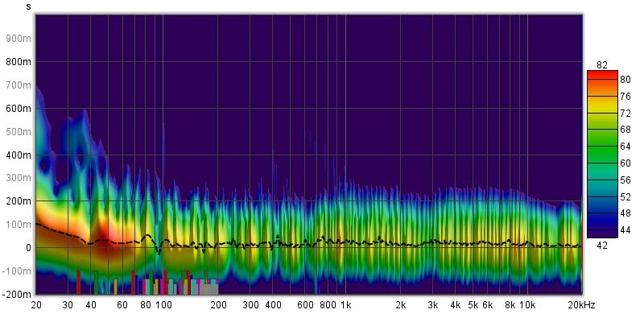Screen dimensions: 644x314
Task: Click the 1k frequency axis label
Action: click(345, 305)
